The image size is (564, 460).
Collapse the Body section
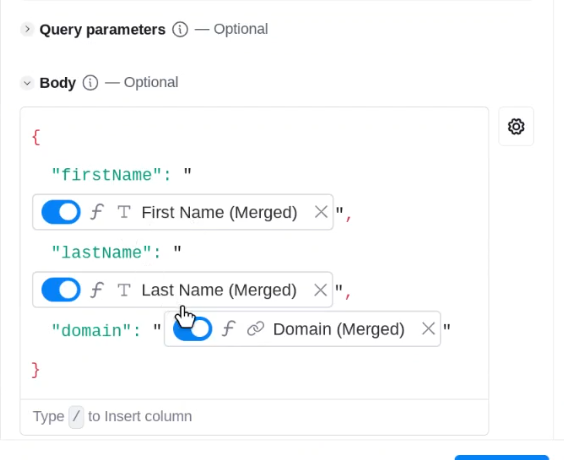27,83
